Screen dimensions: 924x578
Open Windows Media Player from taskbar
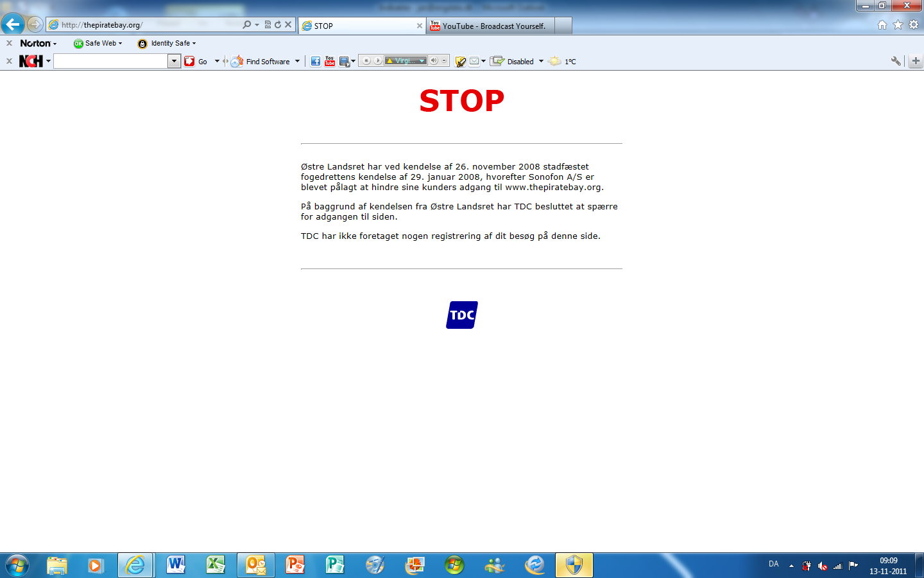click(x=96, y=565)
